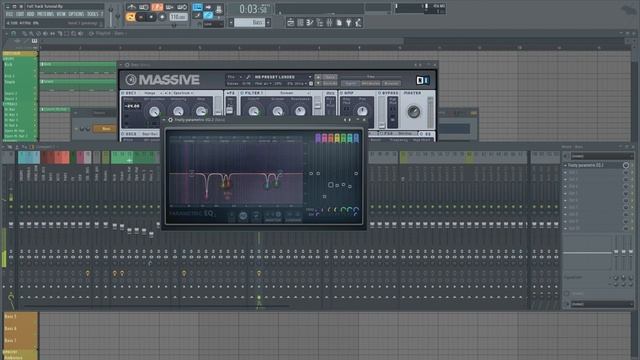Image resolution: width=640 pixels, height=360 pixels.
Task: Select next preset arrow in EQ 2 title bar
Action: point(350,120)
